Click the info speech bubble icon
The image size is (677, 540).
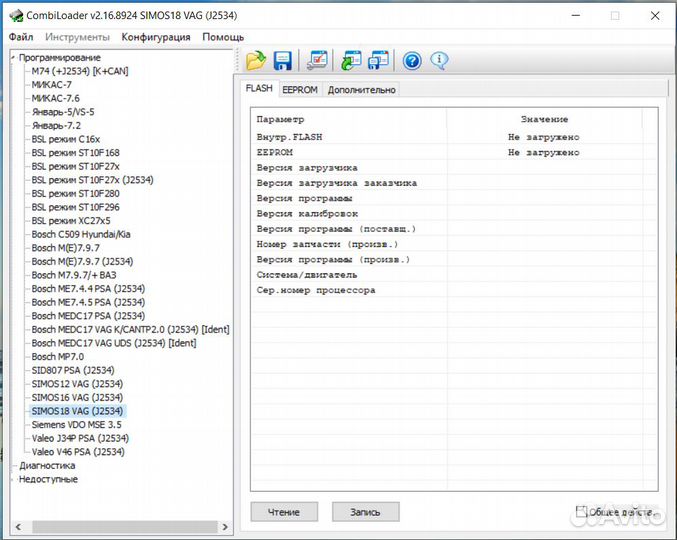click(439, 60)
